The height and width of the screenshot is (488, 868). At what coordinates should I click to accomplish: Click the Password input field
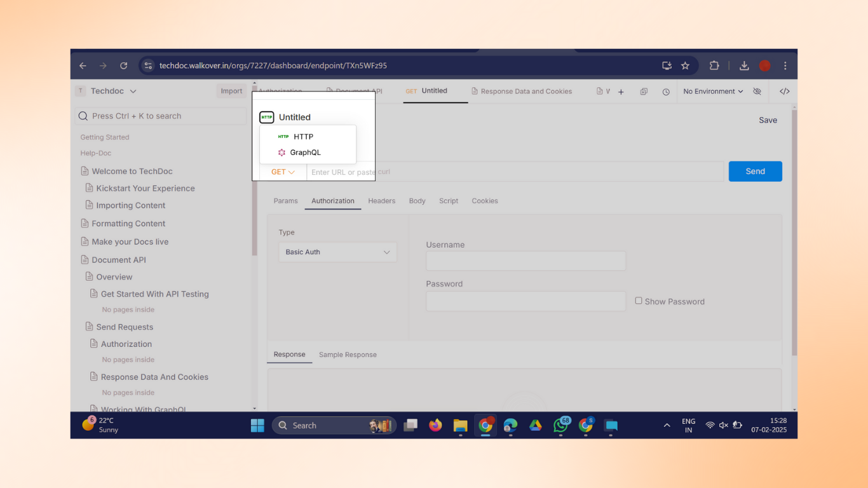pyautogui.click(x=526, y=301)
